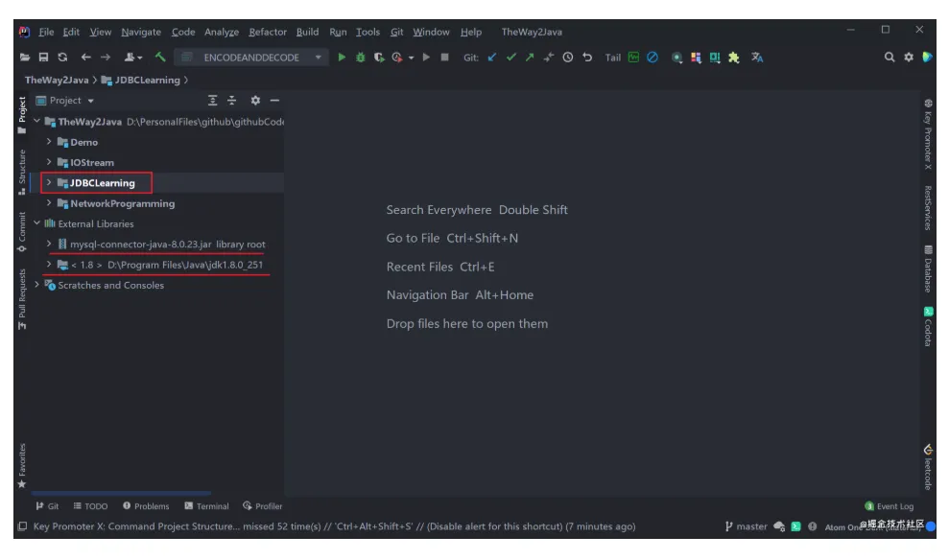Expand the Demo module folder
This screenshot has height=560, width=949.
click(x=49, y=142)
